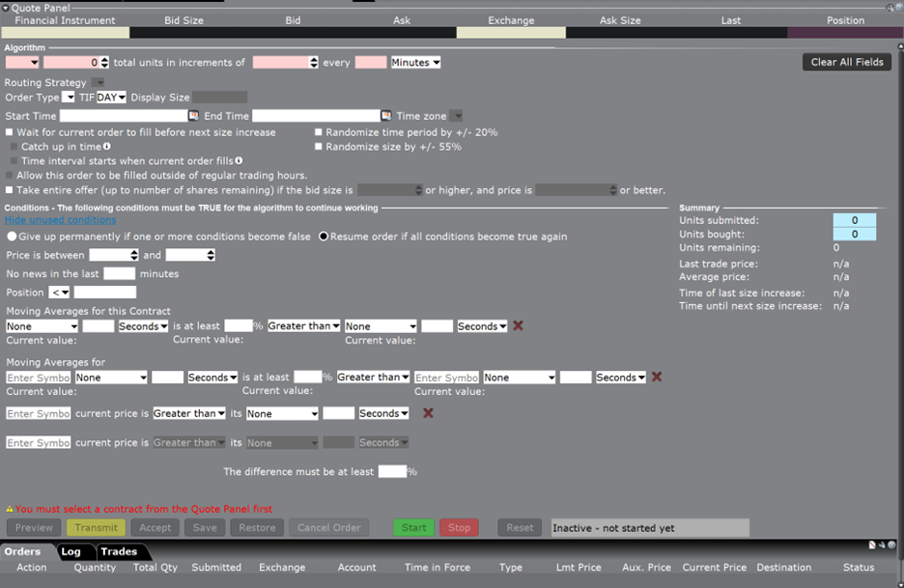Click the Position value input field
The height and width of the screenshot is (588, 904).
tap(105, 293)
